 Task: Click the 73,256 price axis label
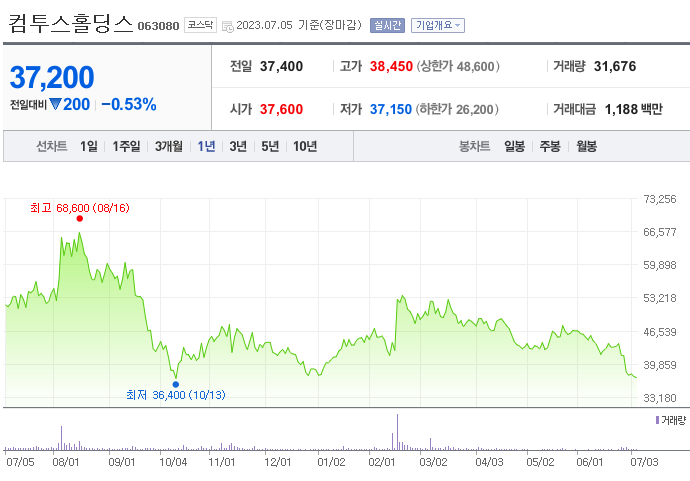[660, 199]
